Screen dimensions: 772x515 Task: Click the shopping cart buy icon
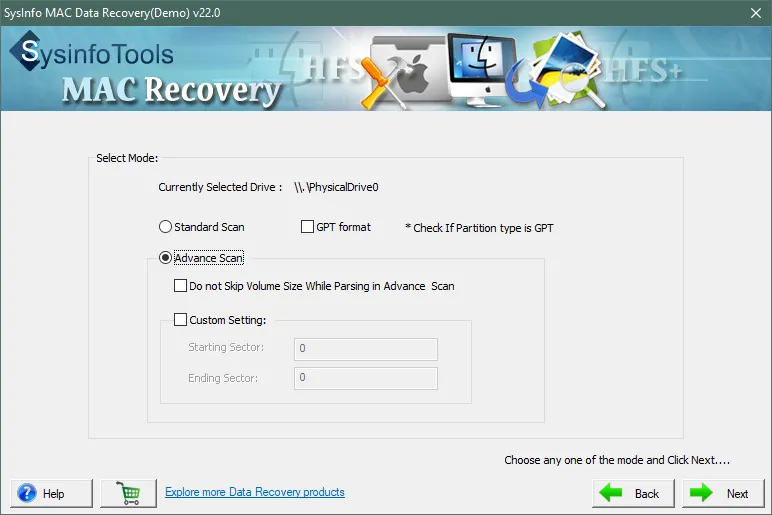pyautogui.click(x=128, y=493)
